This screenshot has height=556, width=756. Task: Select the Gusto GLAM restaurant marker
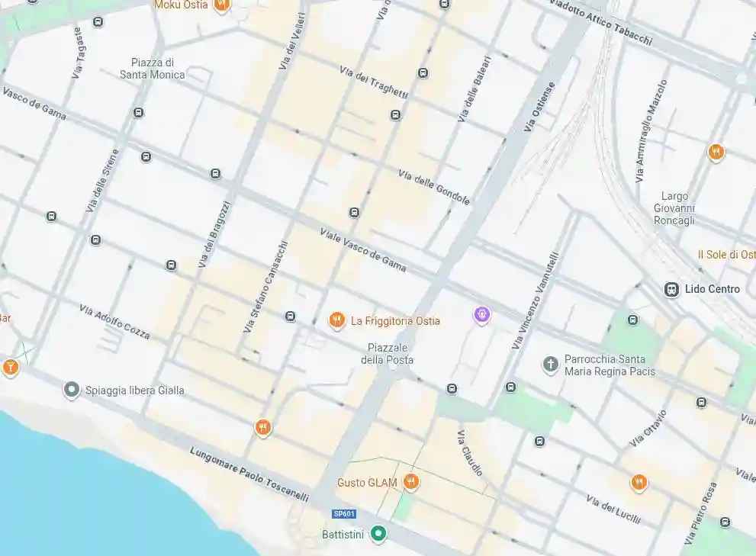[410, 482]
